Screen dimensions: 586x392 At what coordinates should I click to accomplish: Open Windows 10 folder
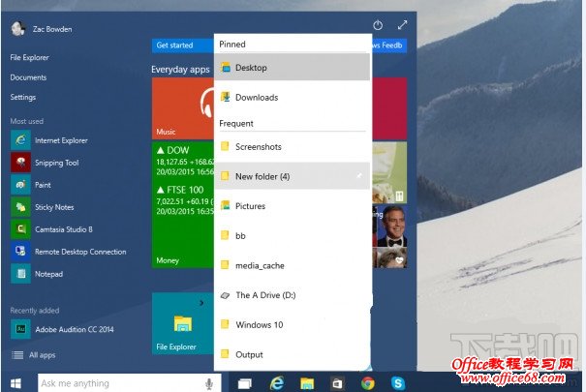point(292,325)
